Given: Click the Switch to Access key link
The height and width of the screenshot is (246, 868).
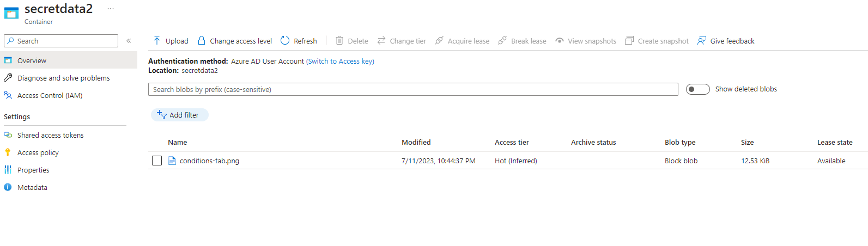Looking at the screenshot, I should pyautogui.click(x=340, y=61).
